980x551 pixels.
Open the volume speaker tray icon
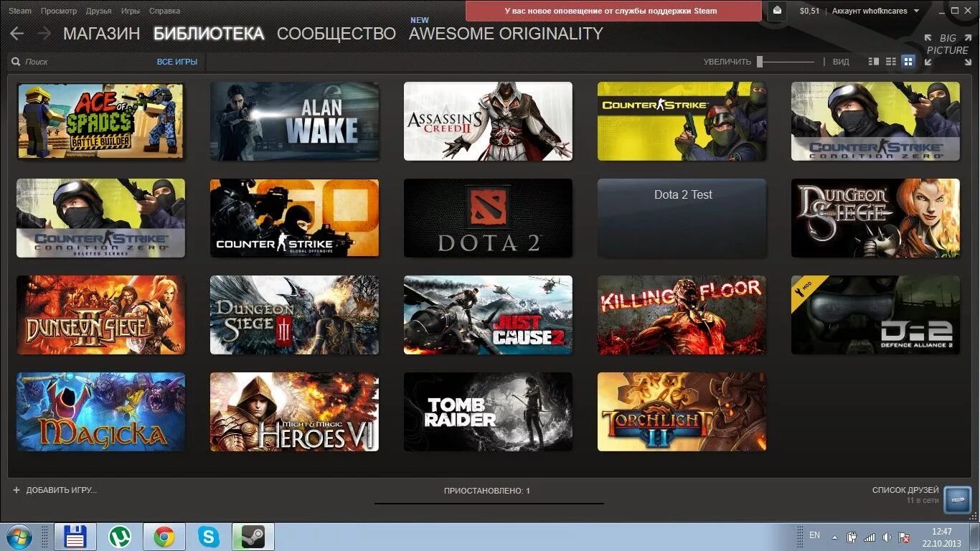coord(887,537)
